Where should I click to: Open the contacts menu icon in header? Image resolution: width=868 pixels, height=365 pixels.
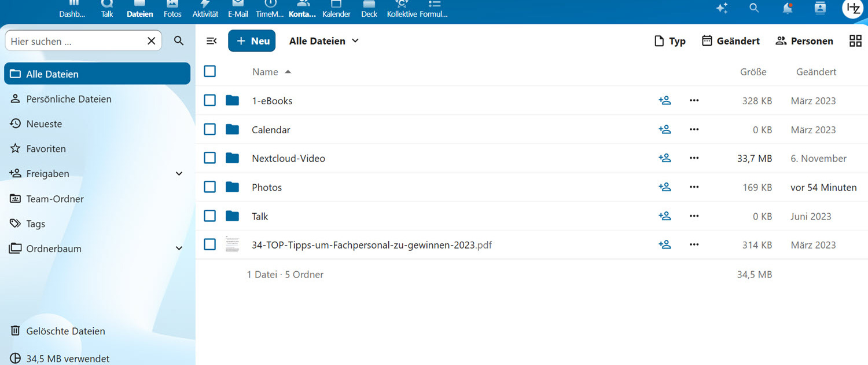[x=820, y=8]
